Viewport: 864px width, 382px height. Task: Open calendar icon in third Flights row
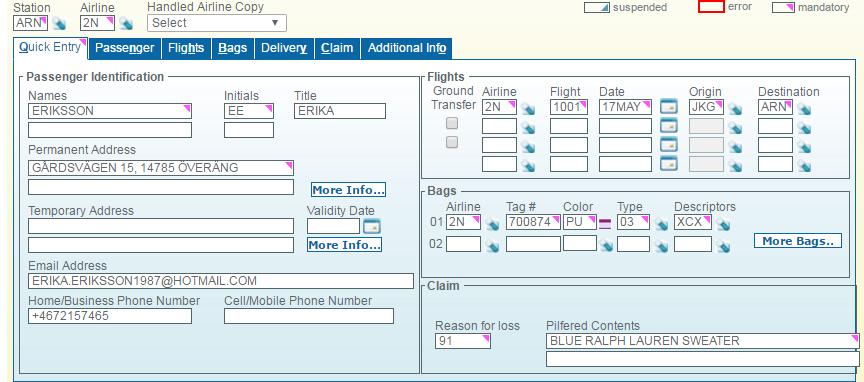click(x=669, y=145)
